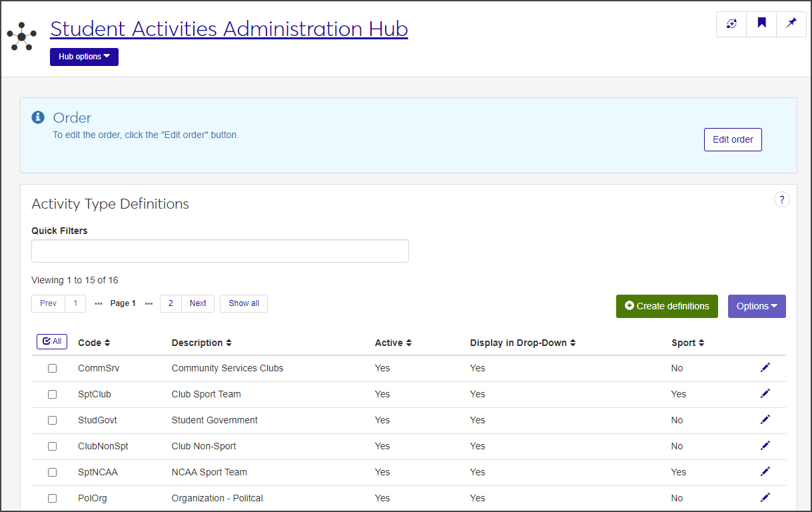Image resolution: width=812 pixels, height=512 pixels.
Task: Go to page 2 of results
Action: click(171, 303)
